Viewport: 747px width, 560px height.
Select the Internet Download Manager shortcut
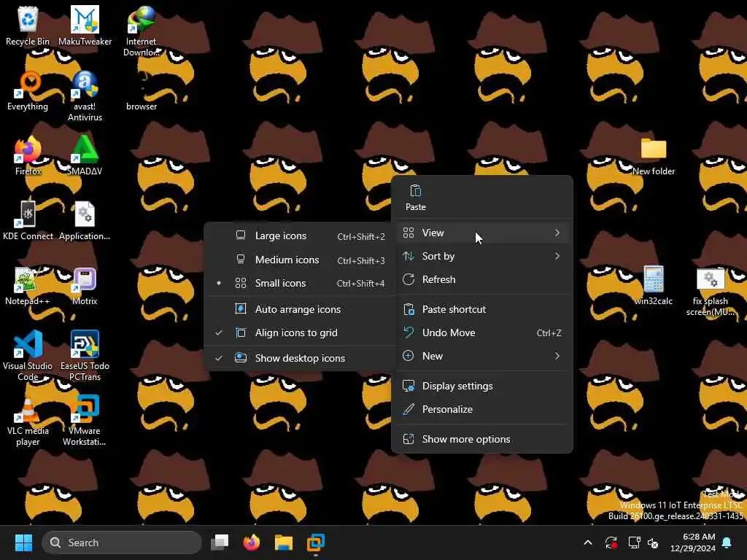point(141,31)
